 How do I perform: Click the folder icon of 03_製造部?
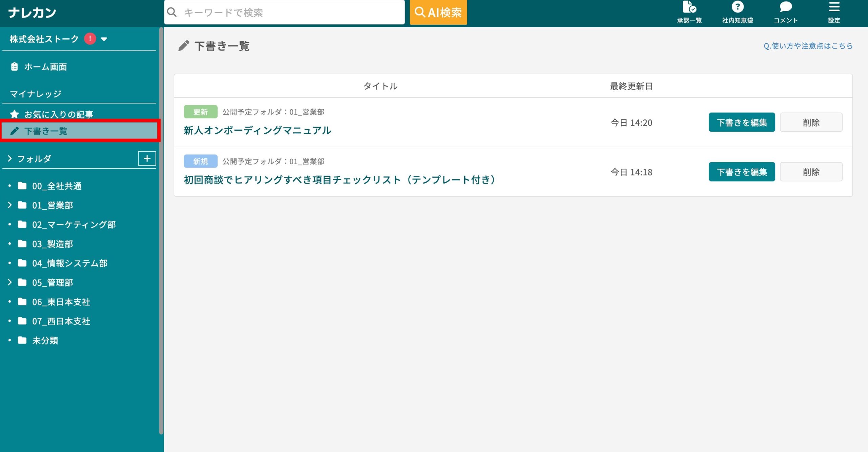pos(22,244)
